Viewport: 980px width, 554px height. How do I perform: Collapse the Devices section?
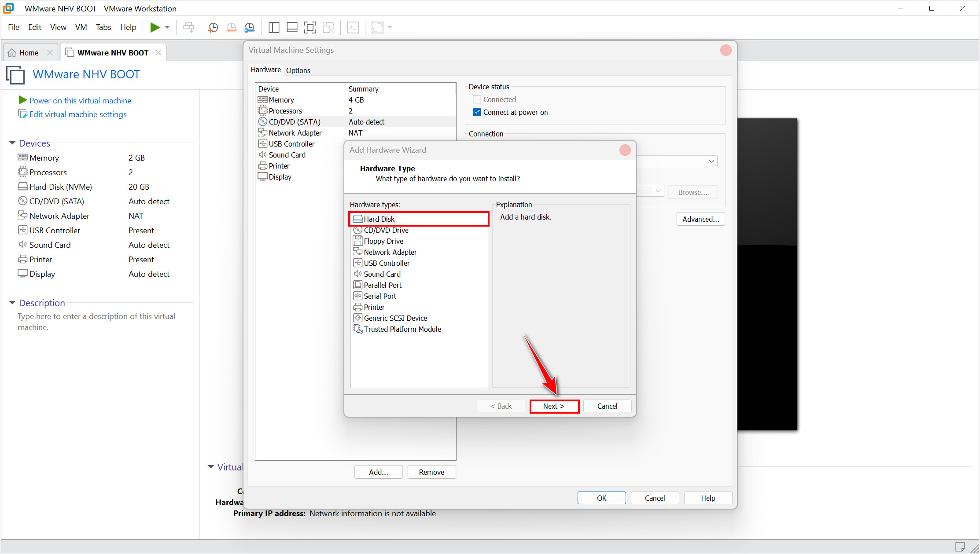(x=12, y=143)
